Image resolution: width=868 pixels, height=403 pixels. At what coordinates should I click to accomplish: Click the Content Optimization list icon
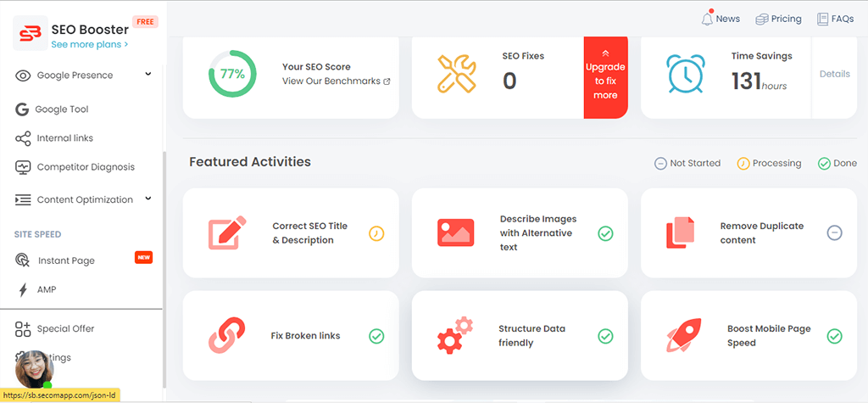coord(23,199)
